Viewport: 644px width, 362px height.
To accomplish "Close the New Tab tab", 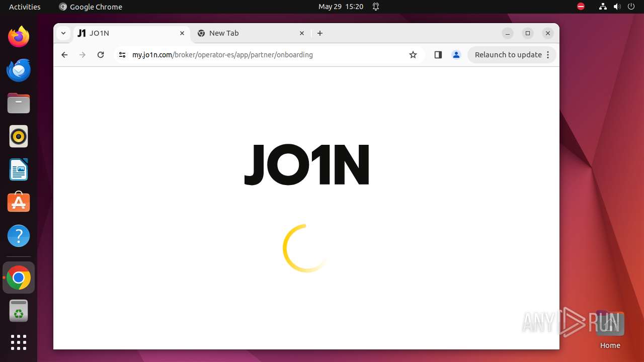I will click(302, 33).
